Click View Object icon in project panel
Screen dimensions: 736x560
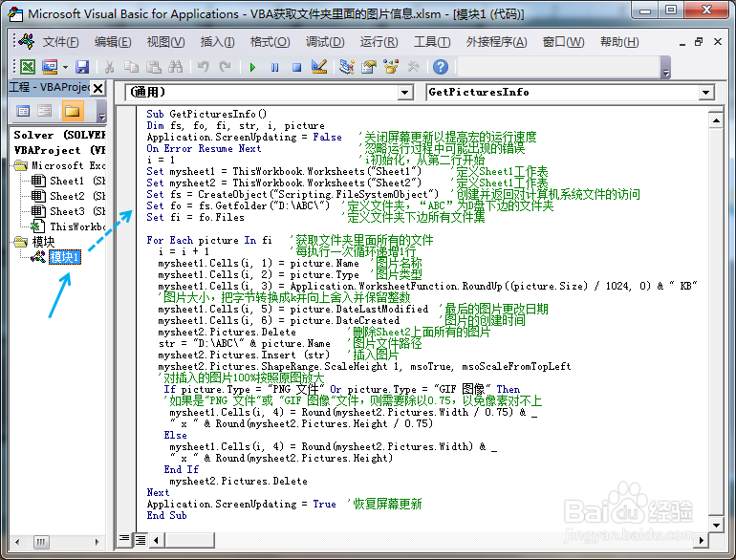pos(45,111)
